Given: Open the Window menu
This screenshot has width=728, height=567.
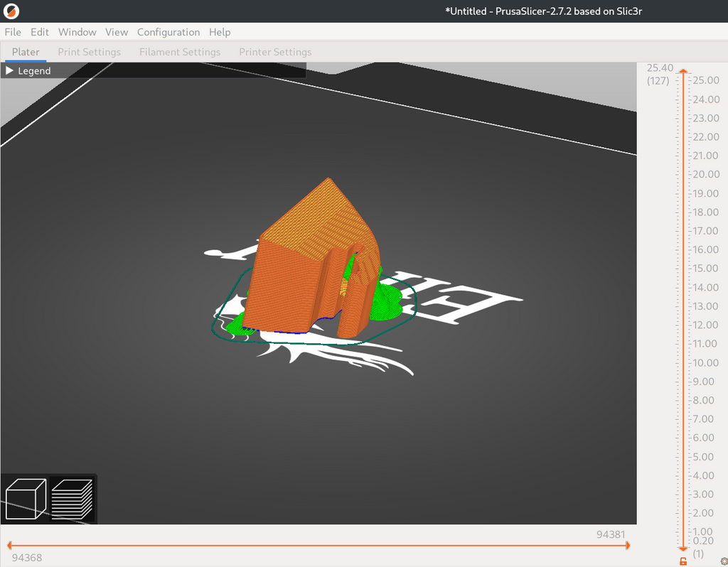Looking at the screenshot, I should pos(77,32).
